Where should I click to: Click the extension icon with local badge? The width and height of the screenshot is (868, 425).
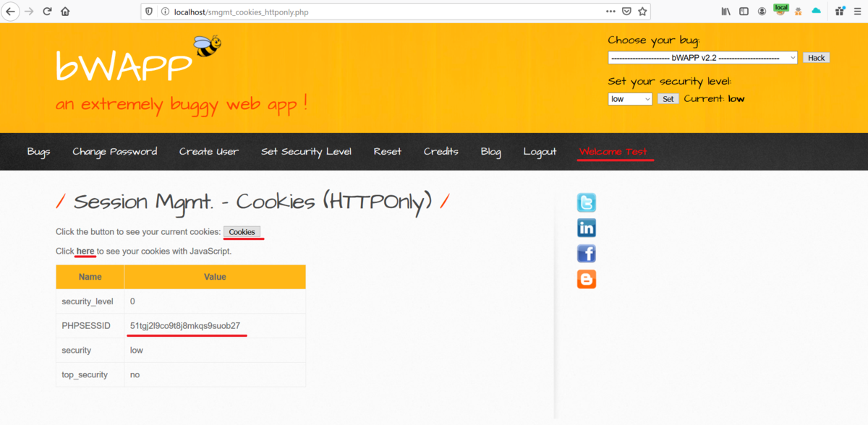coord(780,10)
